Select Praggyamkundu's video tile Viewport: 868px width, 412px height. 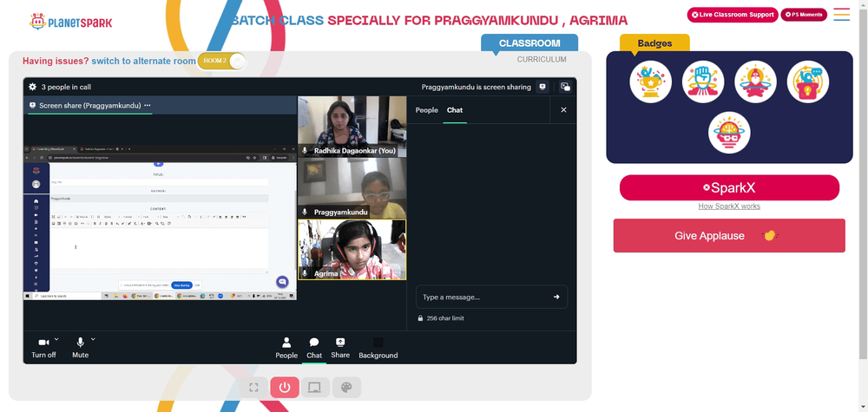pos(352,188)
